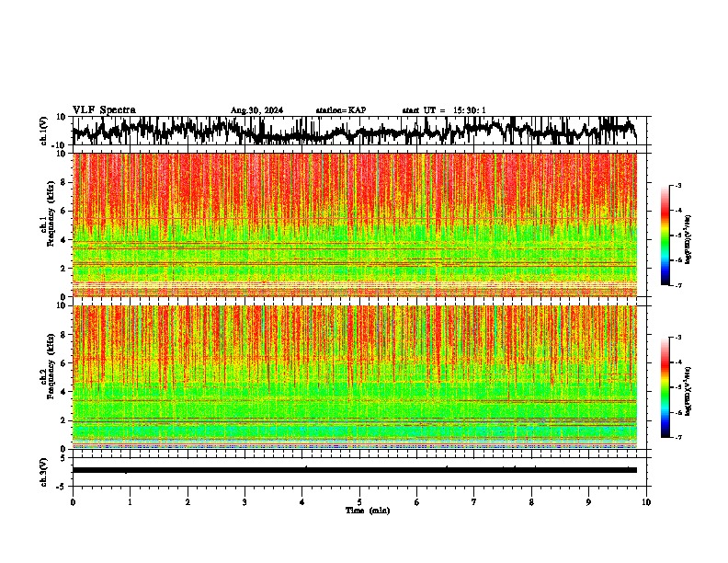The width and height of the screenshot is (728, 563).
Task: Select the ch.2 color bar log(PSD) label
Action: 688,391
